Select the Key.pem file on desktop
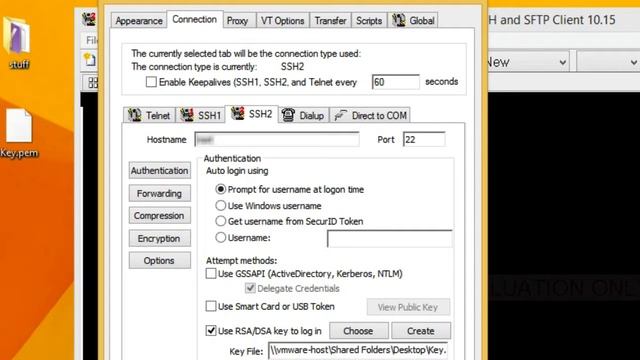The image size is (640, 360). tap(18, 134)
